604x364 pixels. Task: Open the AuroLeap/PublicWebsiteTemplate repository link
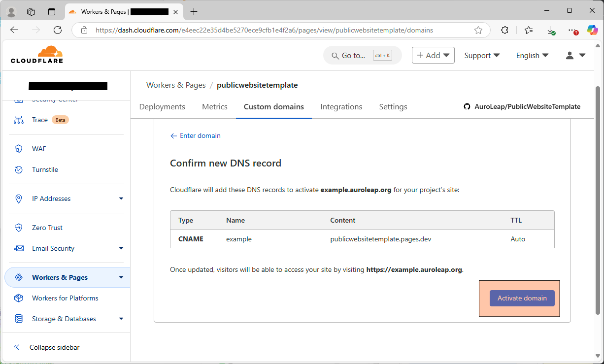pyautogui.click(x=527, y=106)
